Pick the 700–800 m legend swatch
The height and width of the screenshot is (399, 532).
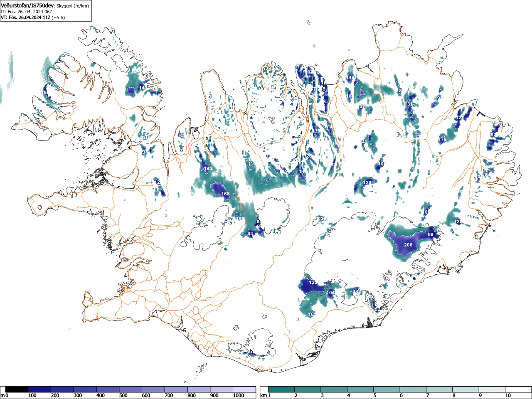click(x=176, y=389)
